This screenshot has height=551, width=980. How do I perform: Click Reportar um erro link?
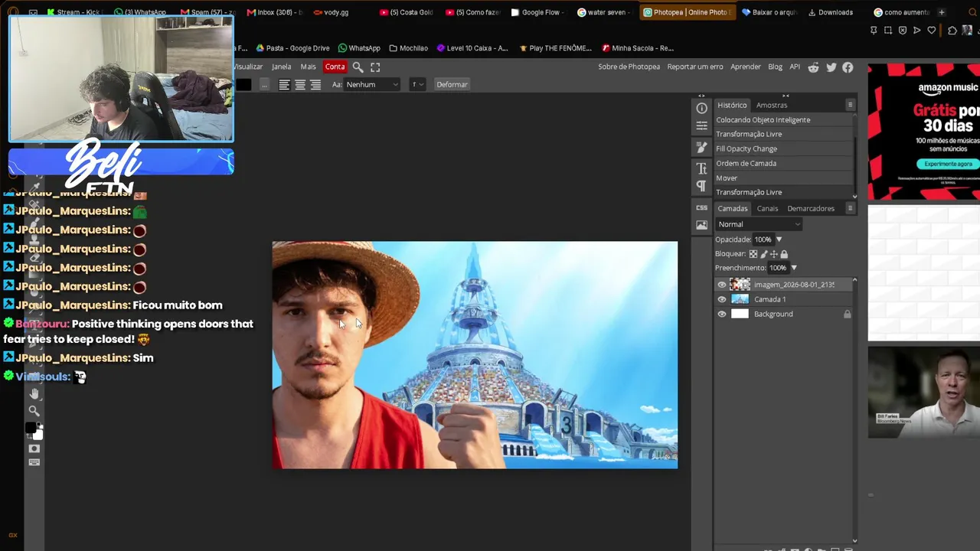[694, 67]
